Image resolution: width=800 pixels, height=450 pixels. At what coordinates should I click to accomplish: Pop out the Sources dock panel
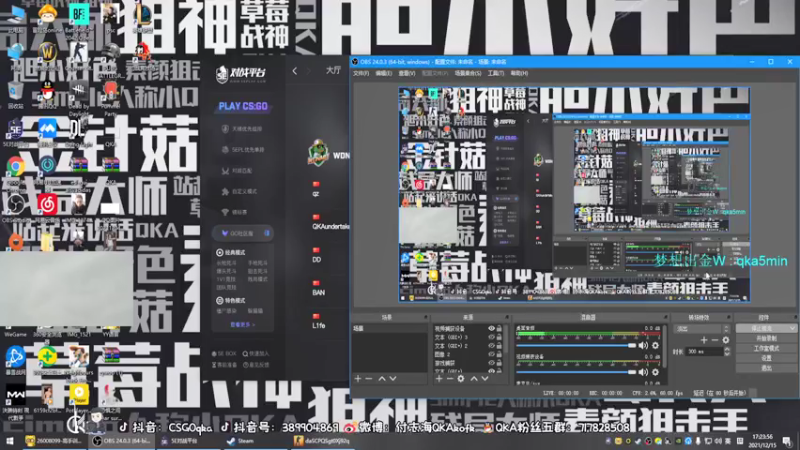506,317
